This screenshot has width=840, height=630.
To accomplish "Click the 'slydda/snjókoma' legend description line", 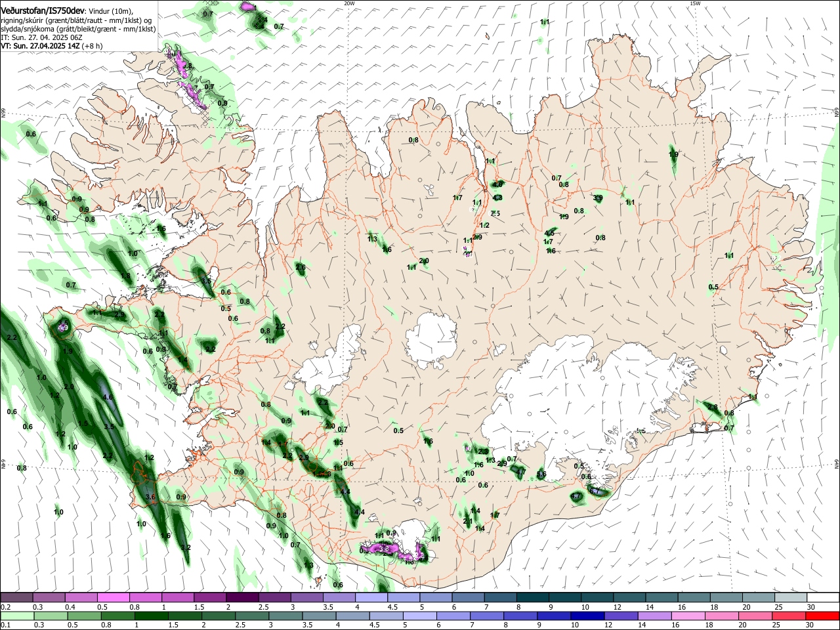I will pos(78,30).
